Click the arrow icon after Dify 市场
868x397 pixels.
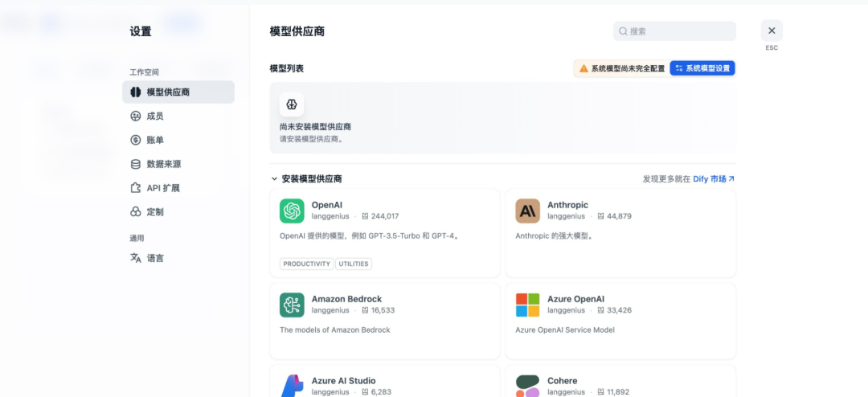(731, 179)
